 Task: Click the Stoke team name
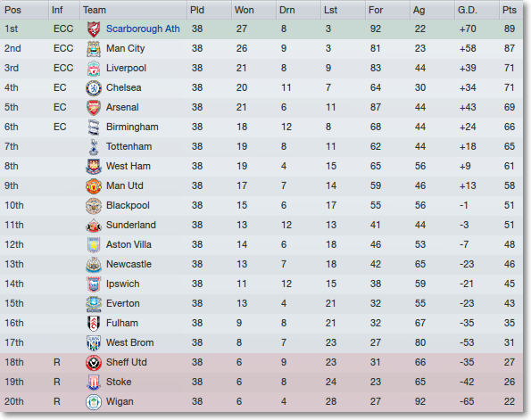119,382
